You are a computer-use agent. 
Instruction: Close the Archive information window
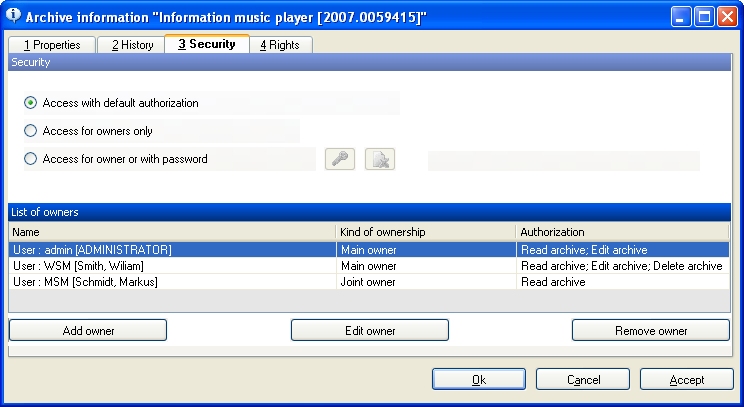tap(727, 17)
